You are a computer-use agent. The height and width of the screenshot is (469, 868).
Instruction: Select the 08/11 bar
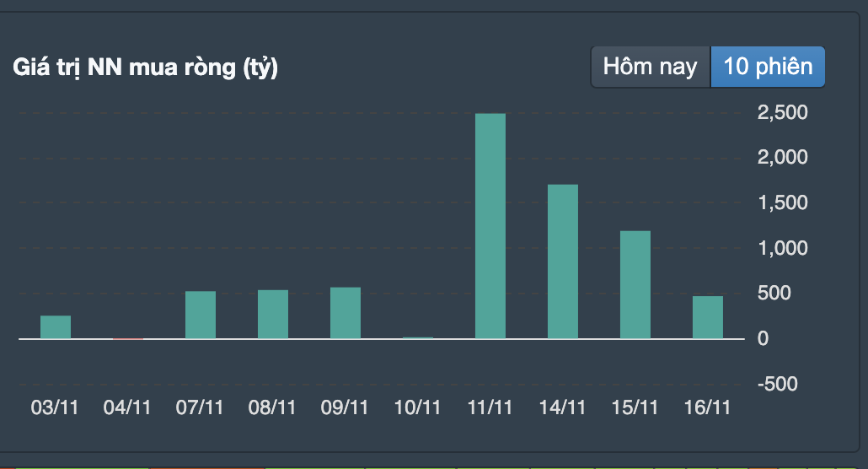[x=273, y=315]
